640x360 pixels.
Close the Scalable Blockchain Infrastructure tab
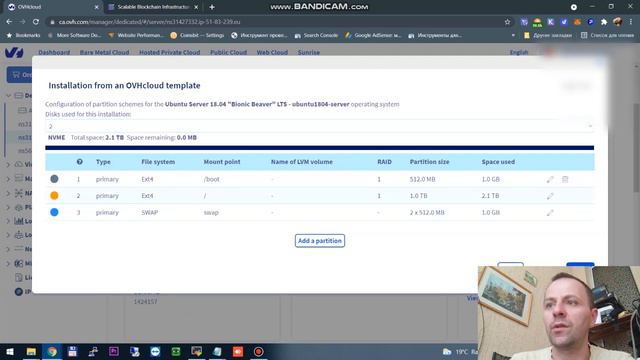[x=196, y=7]
